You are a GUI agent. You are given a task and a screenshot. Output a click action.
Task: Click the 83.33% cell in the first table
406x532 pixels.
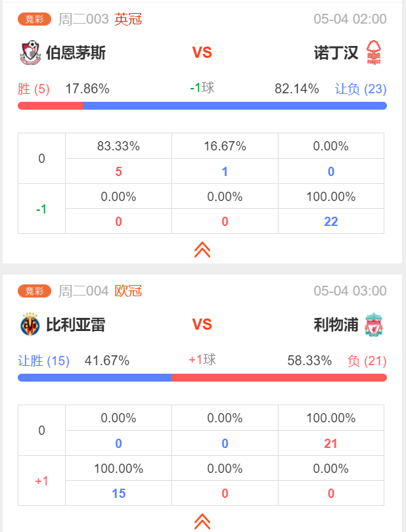click(x=118, y=146)
